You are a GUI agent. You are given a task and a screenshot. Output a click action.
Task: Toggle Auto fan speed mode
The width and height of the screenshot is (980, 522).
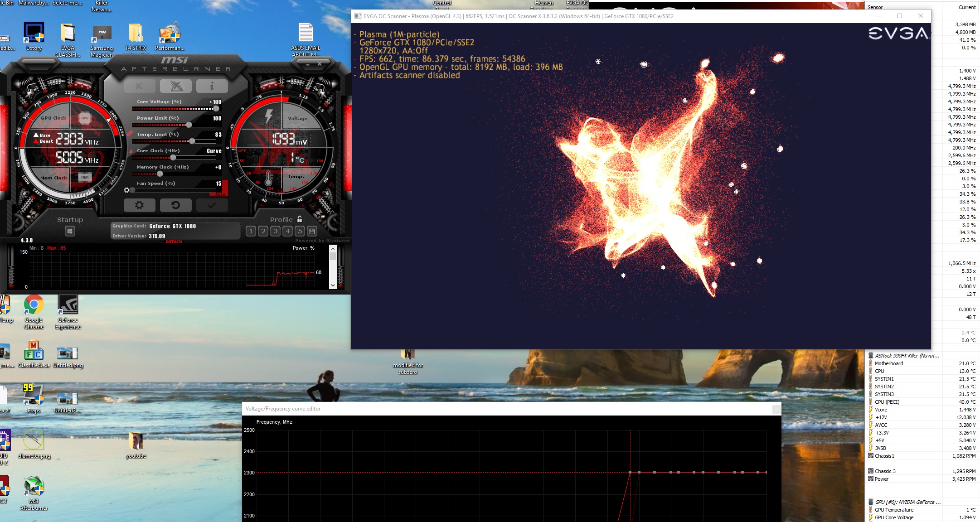click(x=220, y=194)
